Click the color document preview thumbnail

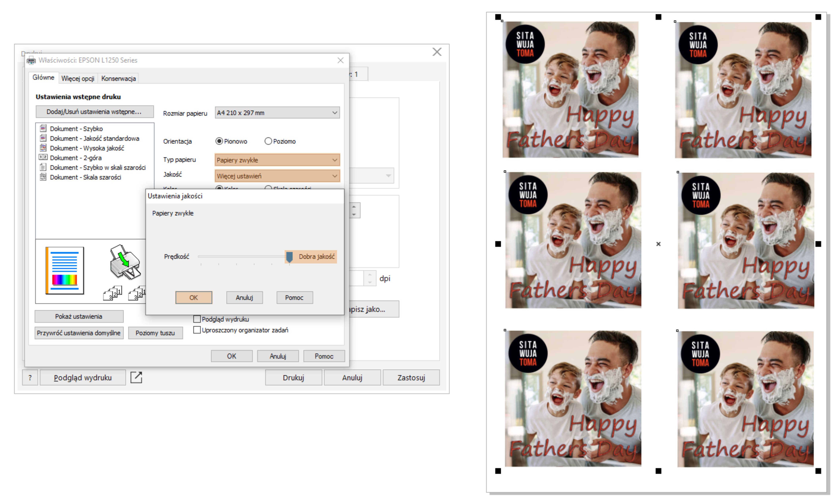tap(65, 270)
